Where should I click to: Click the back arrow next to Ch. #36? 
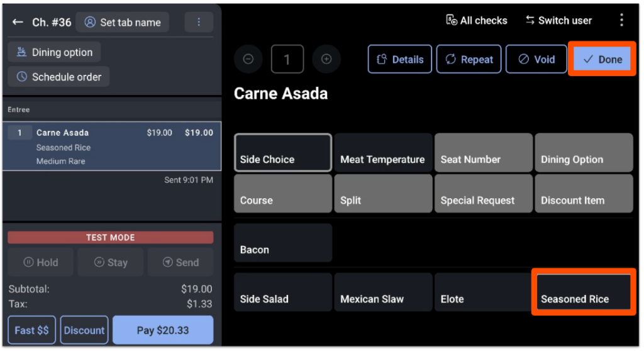point(18,22)
